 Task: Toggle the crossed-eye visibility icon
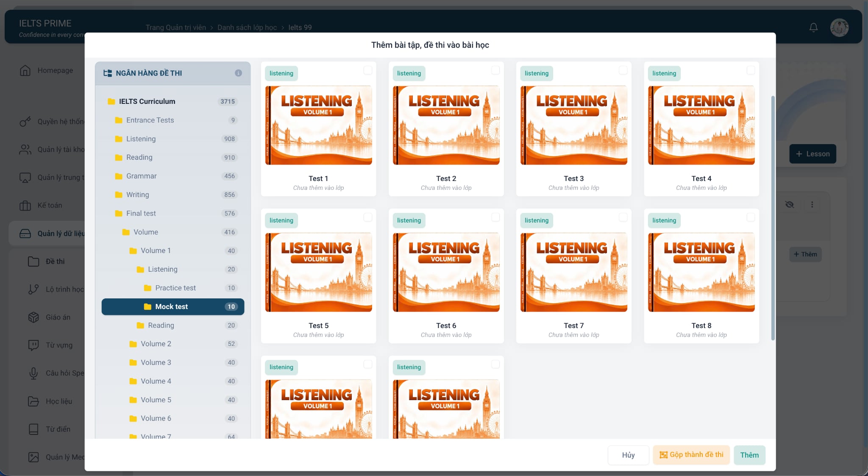[789, 205]
